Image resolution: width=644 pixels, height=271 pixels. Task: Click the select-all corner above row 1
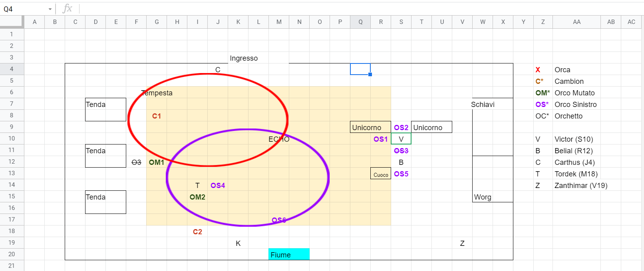(x=12, y=22)
